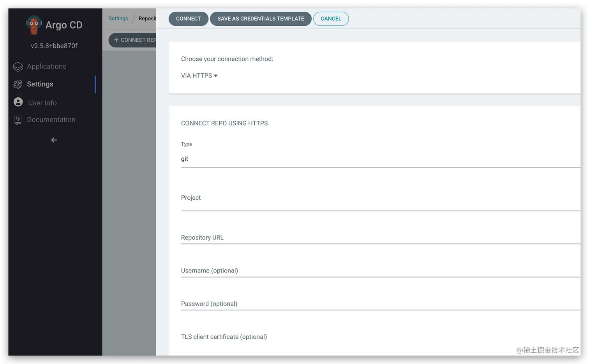Click the Argo CD title text
The image size is (589, 364).
pos(64,25)
